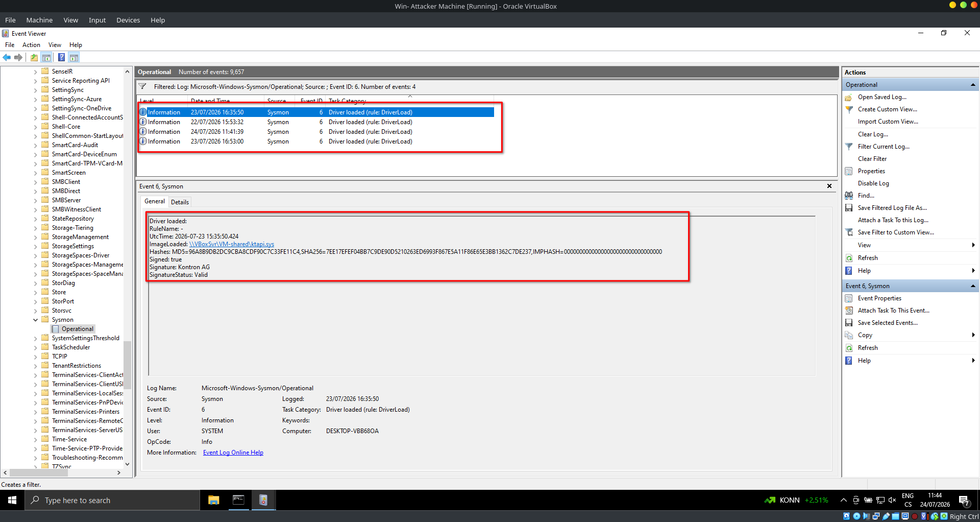The image size is (980, 522).
Task: Click the console tree vertical scrollbar thumb
Action: [x=128, y=365]
